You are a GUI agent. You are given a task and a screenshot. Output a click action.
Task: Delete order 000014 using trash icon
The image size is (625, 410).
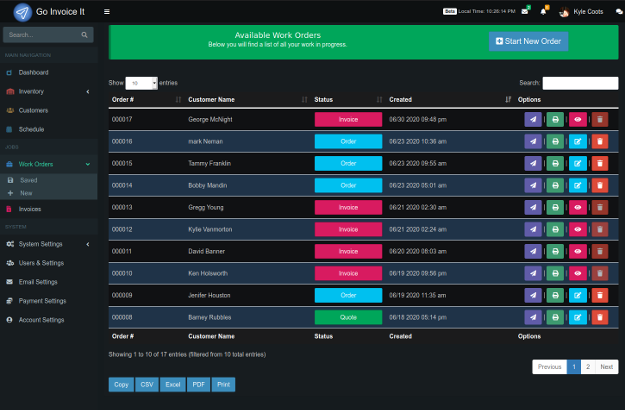[x=600, y=185]
